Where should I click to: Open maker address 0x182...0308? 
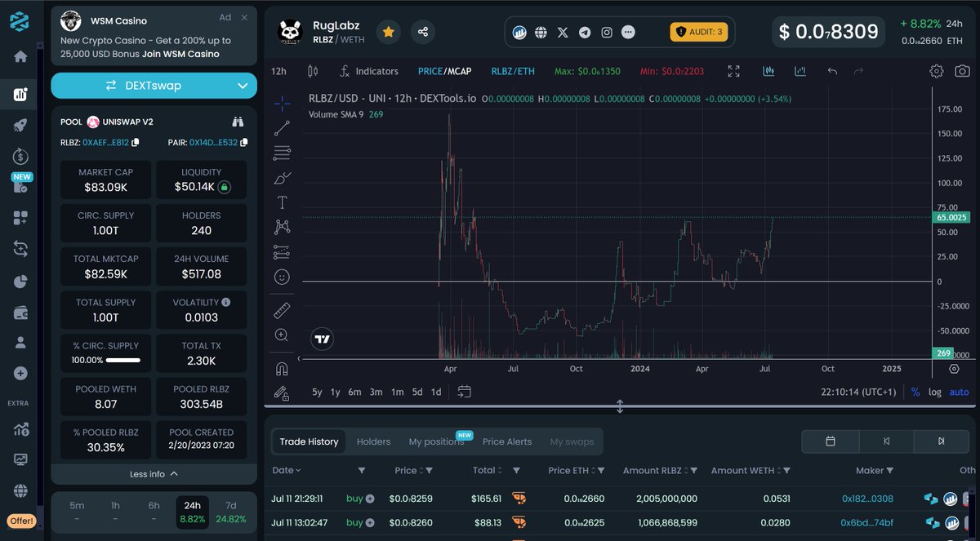pos(867,499)
